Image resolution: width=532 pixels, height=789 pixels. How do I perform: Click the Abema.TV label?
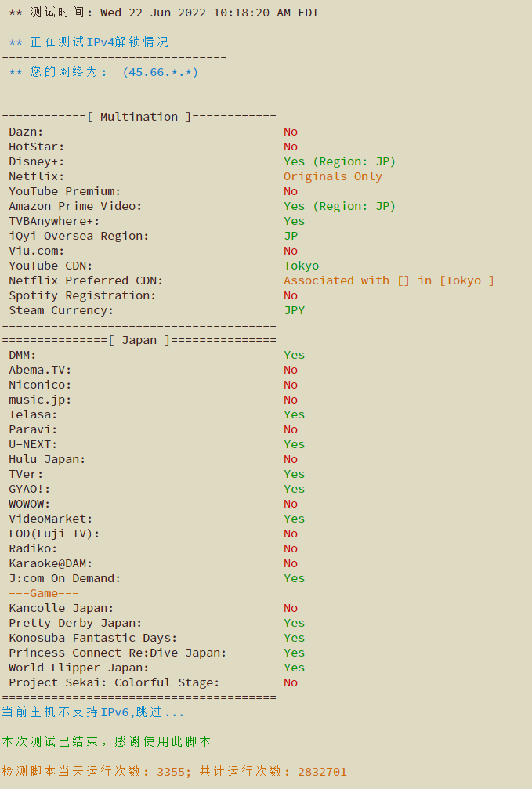(x=40, y=371)
